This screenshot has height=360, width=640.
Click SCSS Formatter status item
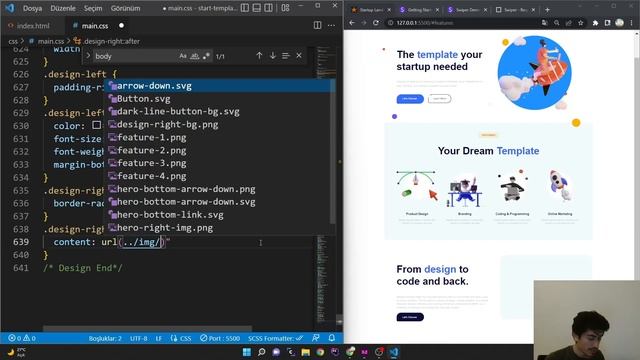[x=276, y=338]
